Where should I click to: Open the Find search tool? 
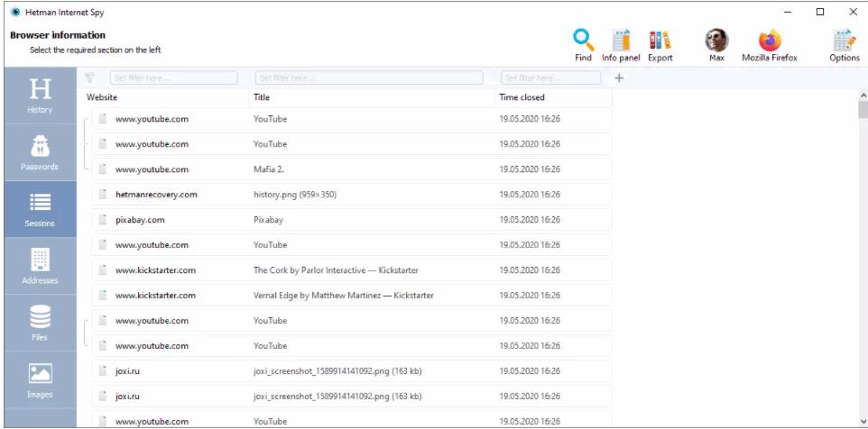pyautogui.click(x=584, y=45)
